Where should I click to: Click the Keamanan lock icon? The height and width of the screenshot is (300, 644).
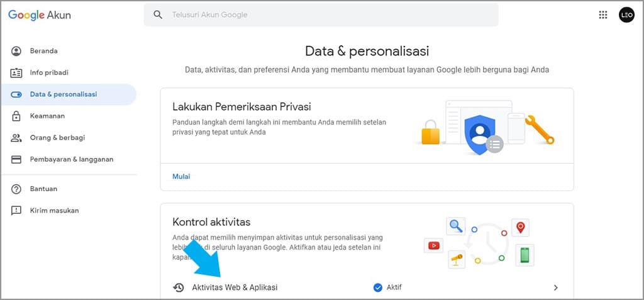(16, 116)
